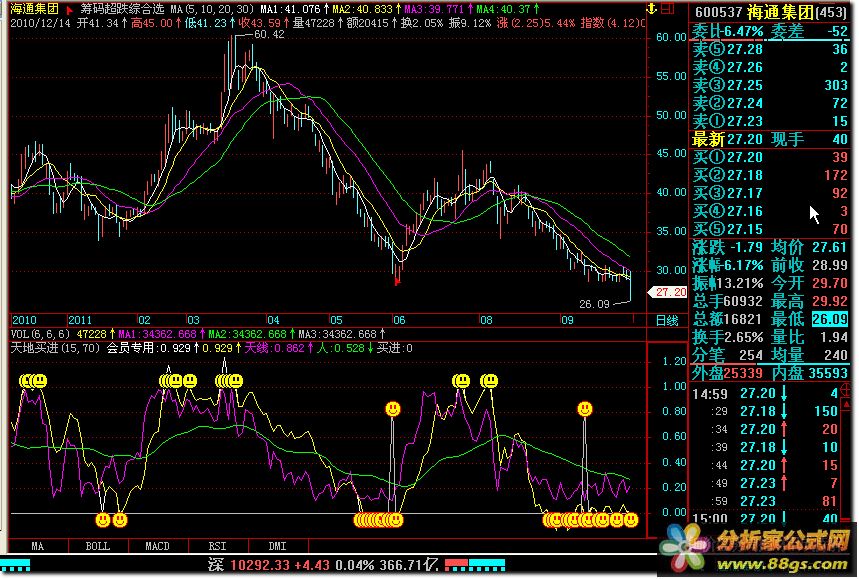Click the 26.09 low price annotation
The image size is (859, 579).
pyautogui.click(x=594, y=304)
